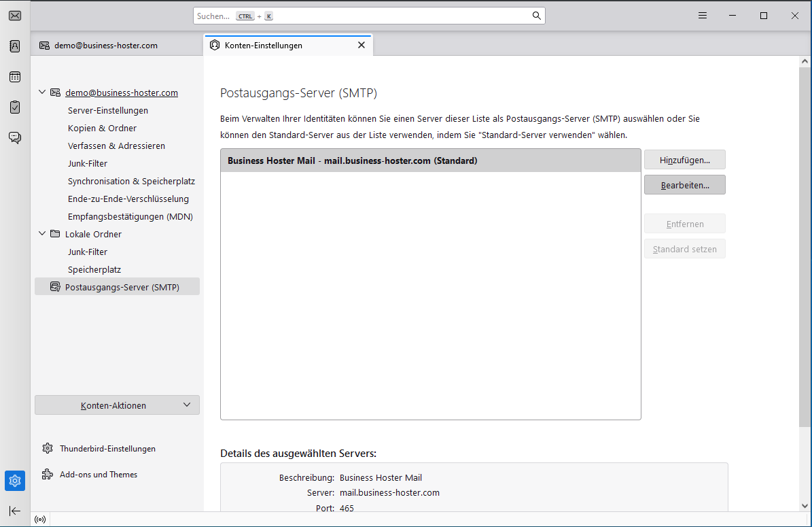Select Postausgangs-Server (SMTP) in sidebar
The width and height of the screenshot is (812, 527).
pyautogui.click(x=117, y=287)
